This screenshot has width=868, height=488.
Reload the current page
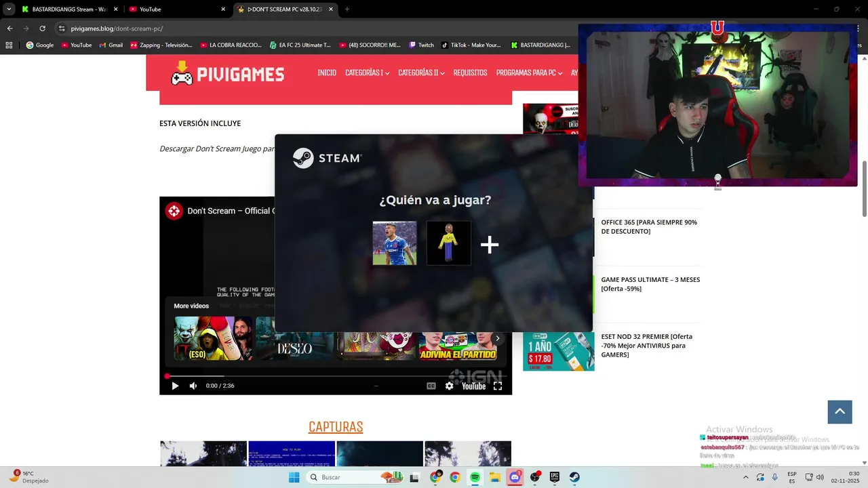pos(42,28)
